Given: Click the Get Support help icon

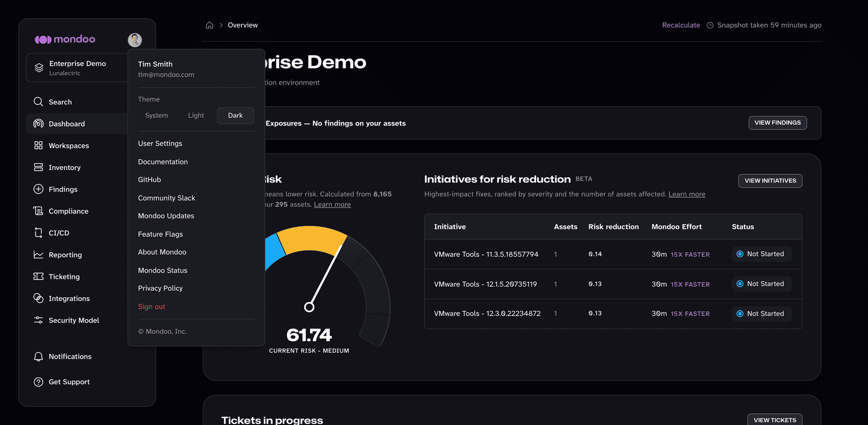Looking at the screenshot, I should (38, 382).
